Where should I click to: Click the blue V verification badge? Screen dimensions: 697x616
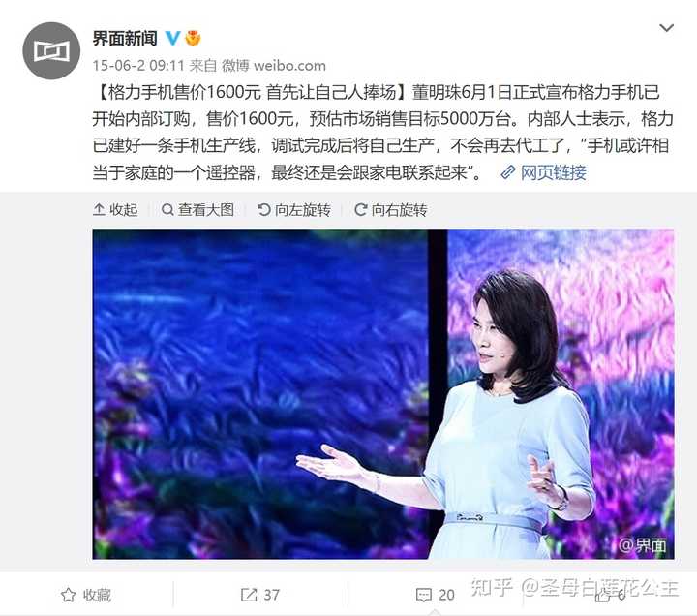[x=173, y=38]
